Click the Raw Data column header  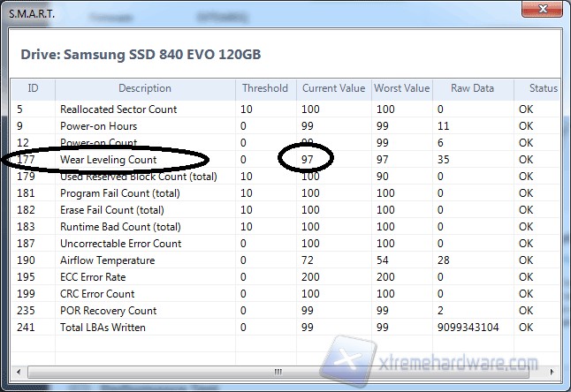pyautogui.click(x=472, y=88)
